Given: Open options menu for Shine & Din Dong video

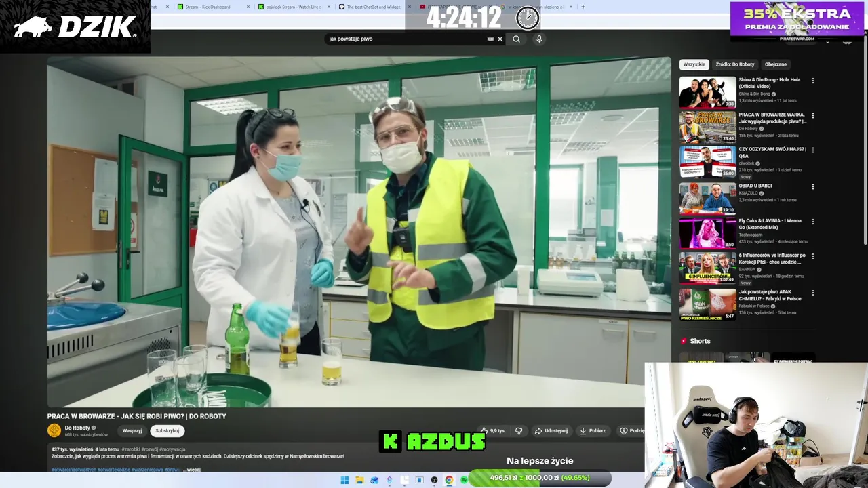Looking at the screenshot, I should coord(813,81).
